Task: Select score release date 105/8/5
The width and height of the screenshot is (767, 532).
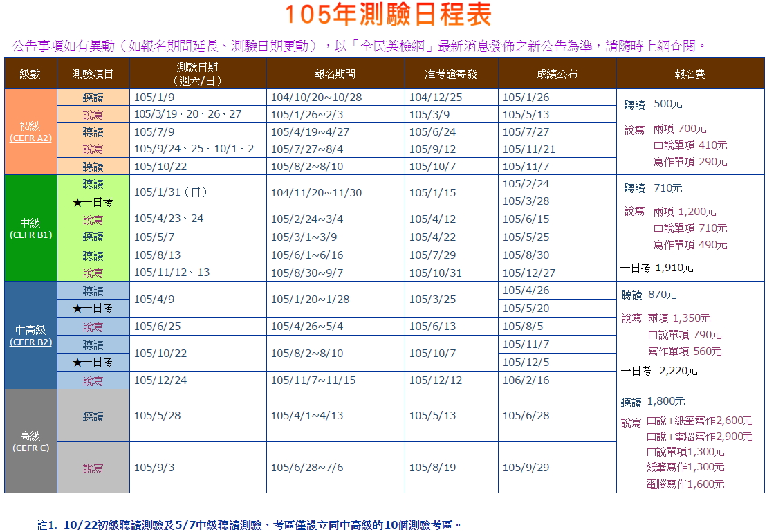Action: tap(523, 326)
